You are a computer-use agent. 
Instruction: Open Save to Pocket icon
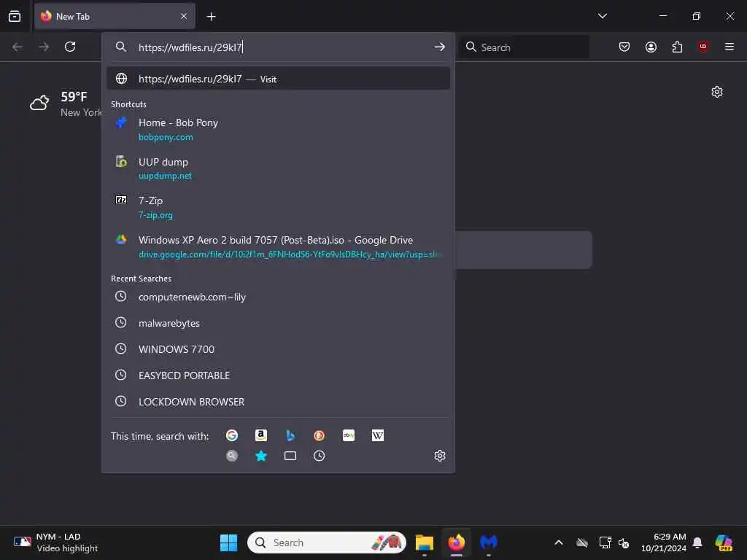[624, 47]
